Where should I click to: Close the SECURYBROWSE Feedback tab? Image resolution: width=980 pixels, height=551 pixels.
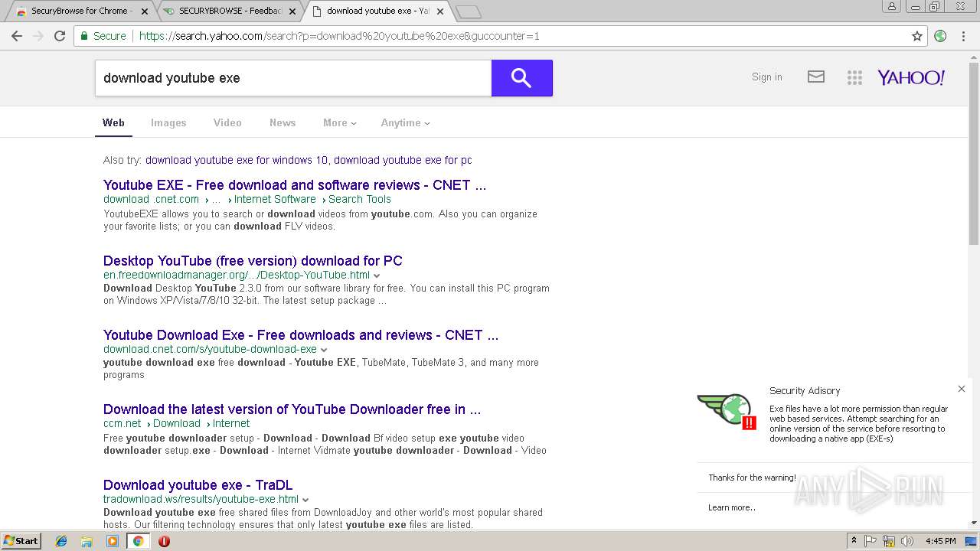coord(294,11)
